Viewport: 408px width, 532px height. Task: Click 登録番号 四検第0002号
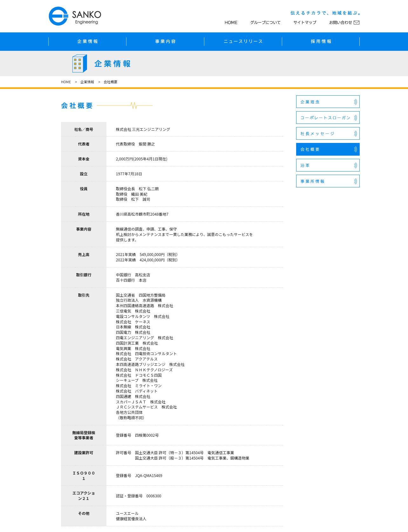coord(137,435)
